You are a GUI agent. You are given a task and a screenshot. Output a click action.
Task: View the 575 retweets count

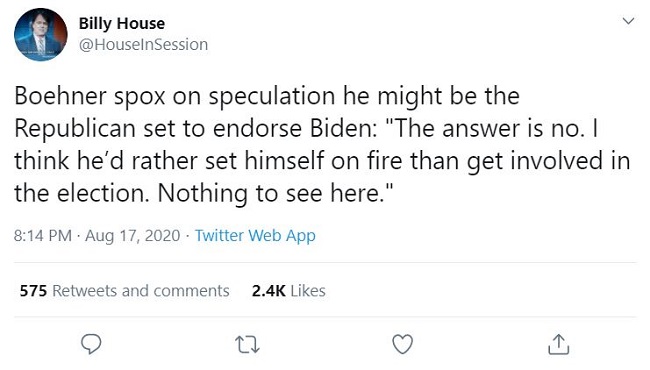point(33,291)
